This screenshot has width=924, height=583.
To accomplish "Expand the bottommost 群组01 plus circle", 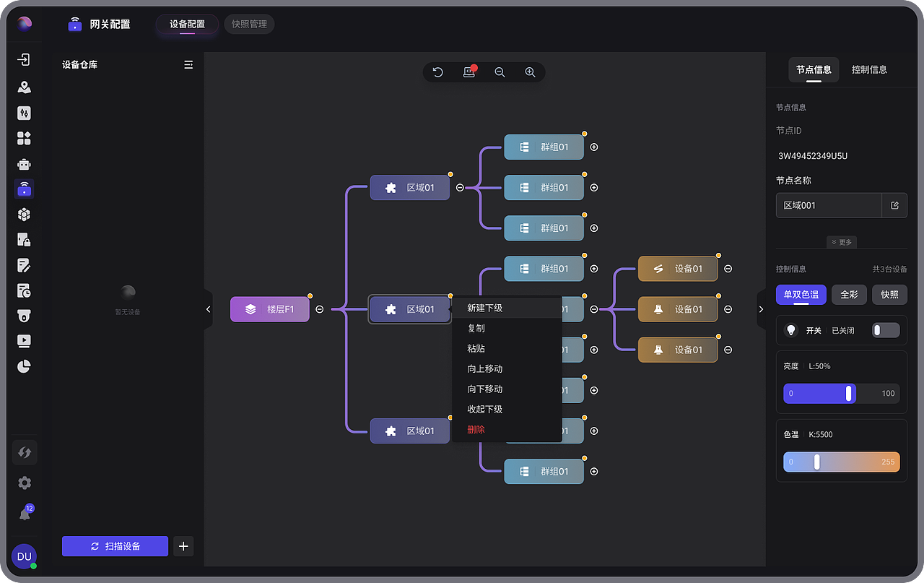I will pos(594,472).
